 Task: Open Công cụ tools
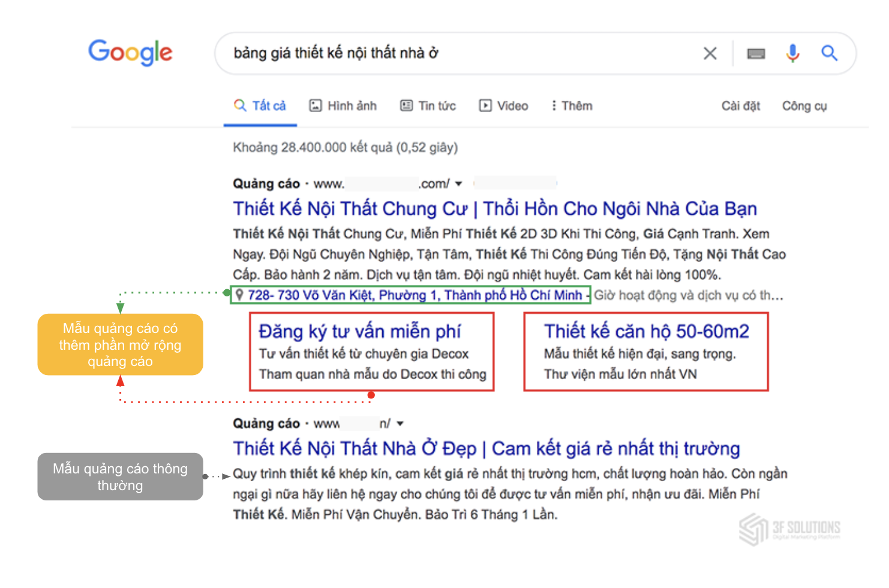[804, 106]
